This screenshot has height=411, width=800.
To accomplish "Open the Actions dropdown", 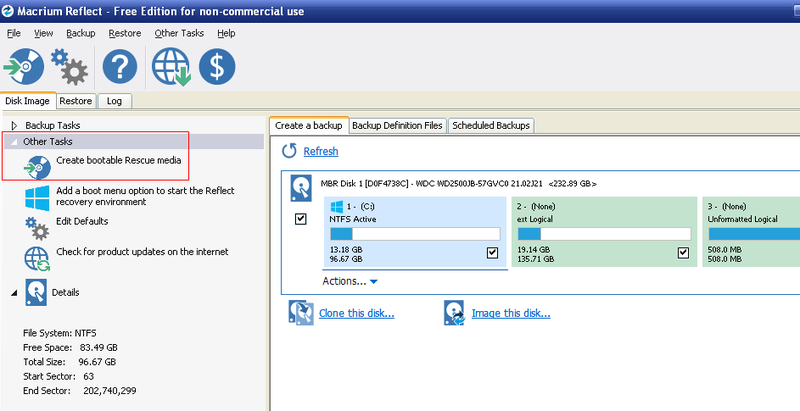I will click(x=349, y=282).
